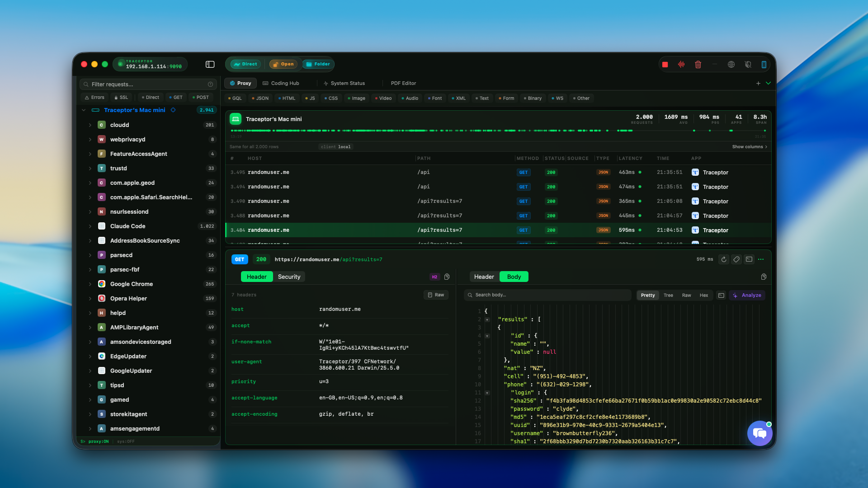
Task: Switch body view to Tree
Action: click(668, 296)
